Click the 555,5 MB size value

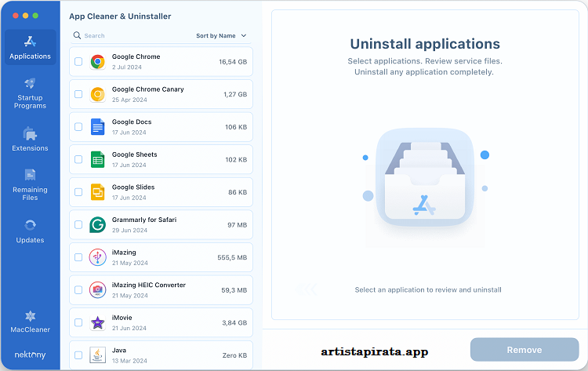pos(232,258)
